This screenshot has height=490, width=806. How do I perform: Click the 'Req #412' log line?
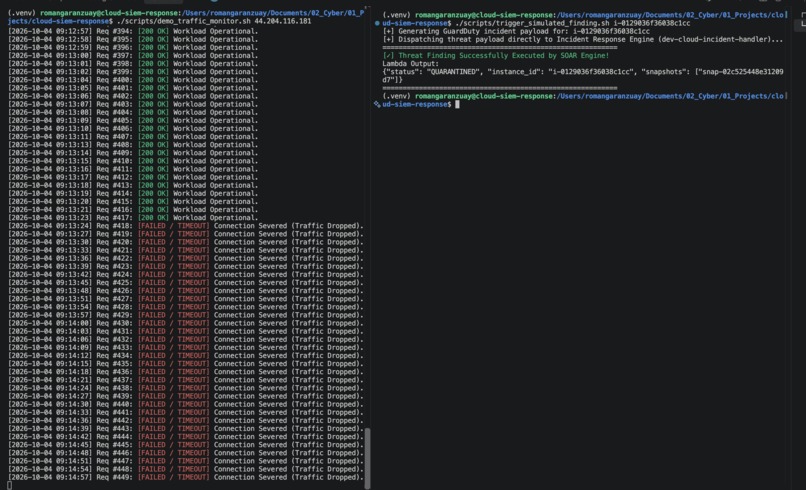133,177
